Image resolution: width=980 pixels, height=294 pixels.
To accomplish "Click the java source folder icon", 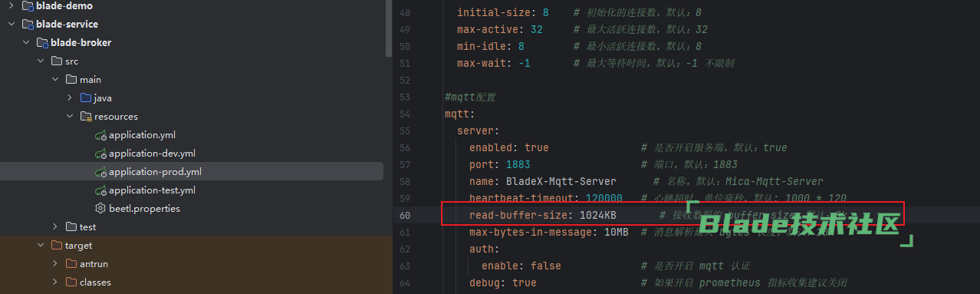I will 86,98.
